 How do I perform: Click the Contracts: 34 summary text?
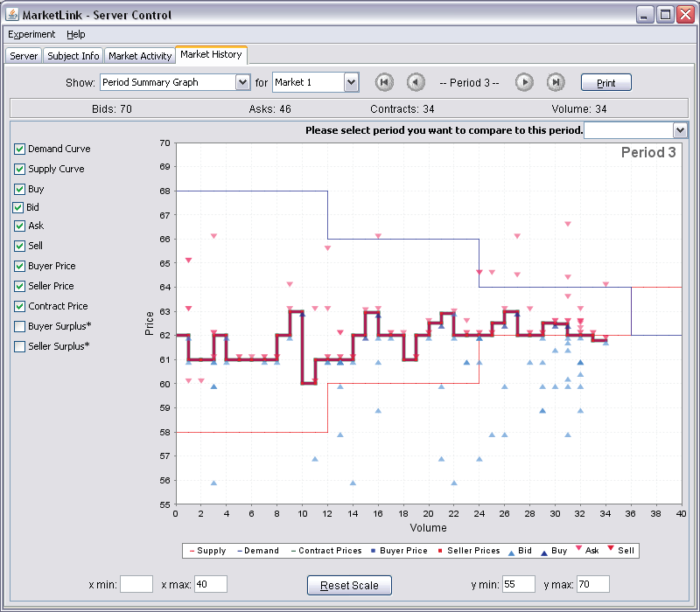coord(402,109)
